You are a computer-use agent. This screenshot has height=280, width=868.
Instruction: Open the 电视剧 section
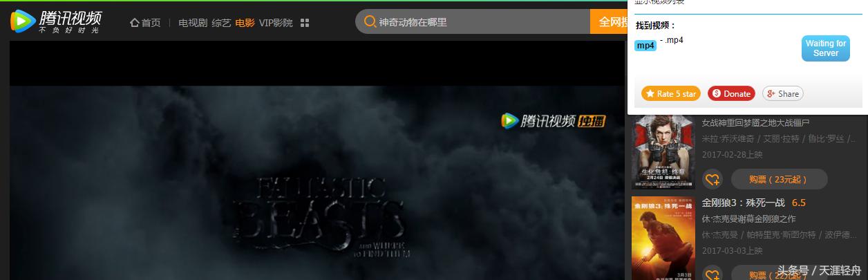click(x=193, y=23)
